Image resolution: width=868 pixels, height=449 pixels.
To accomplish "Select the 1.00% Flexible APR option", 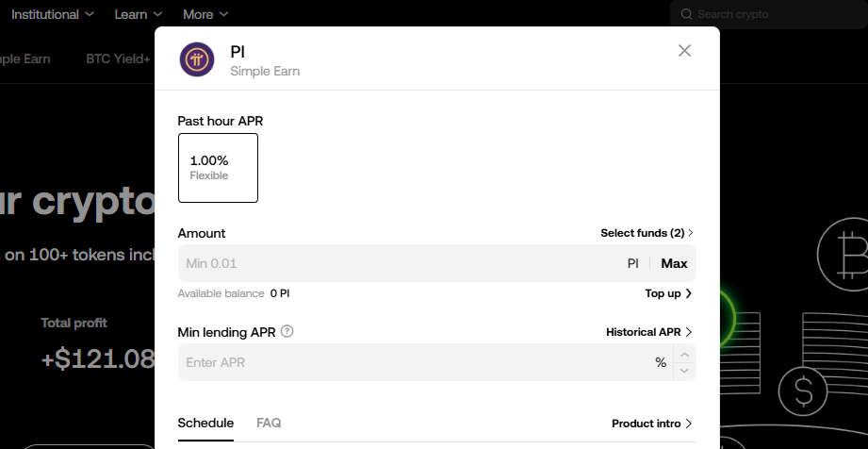I will [x=218, y=168].
